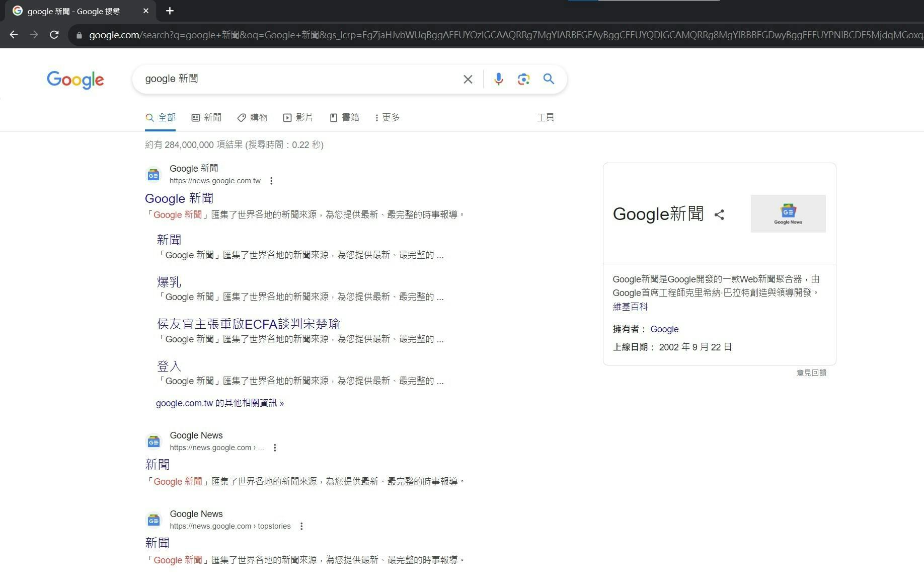Open Google Lens image search icon
This screenshot has height=586, width=924.
point(523,79)
